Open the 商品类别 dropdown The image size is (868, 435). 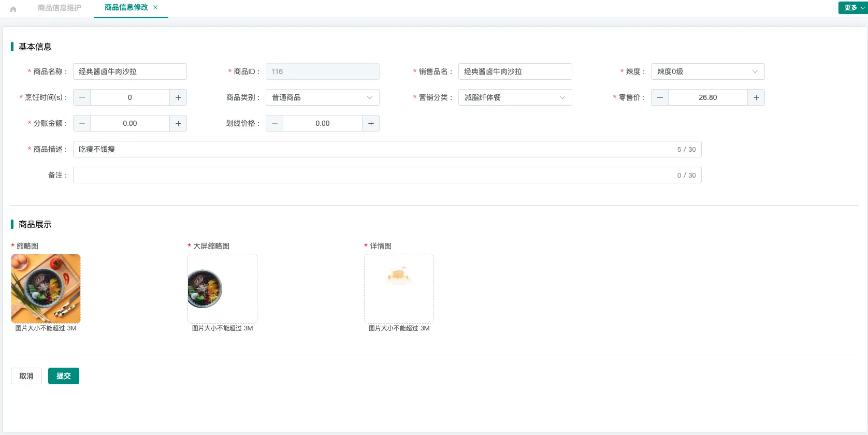pos(323,97)
